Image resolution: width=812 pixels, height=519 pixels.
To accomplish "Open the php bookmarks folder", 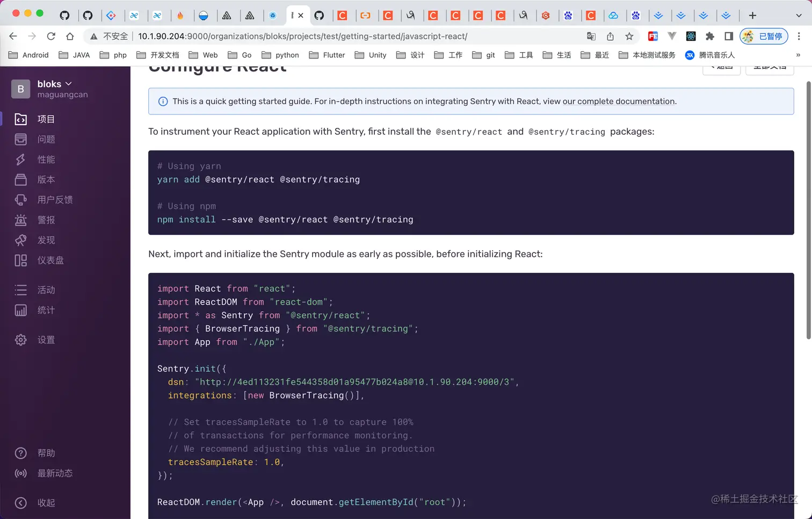I will [113, 55].
